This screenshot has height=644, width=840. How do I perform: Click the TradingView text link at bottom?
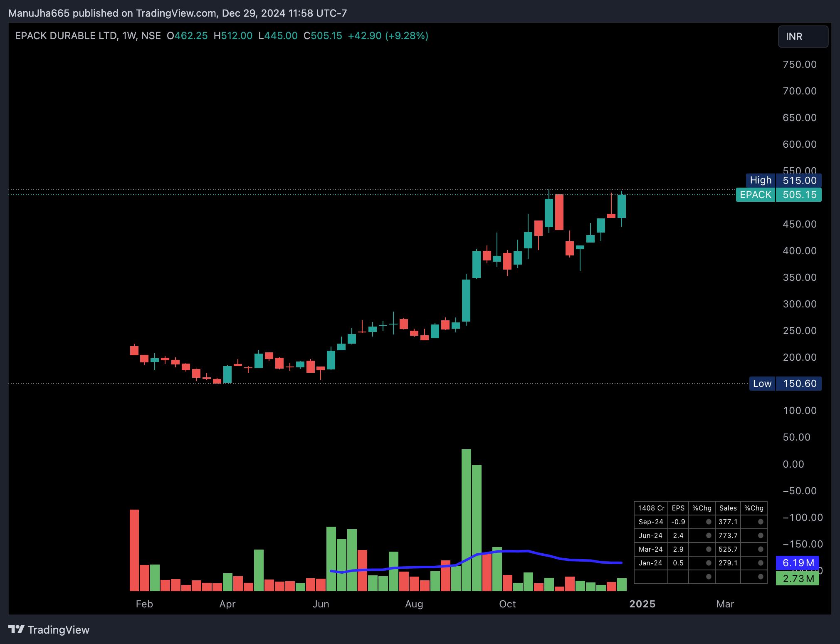59,630
